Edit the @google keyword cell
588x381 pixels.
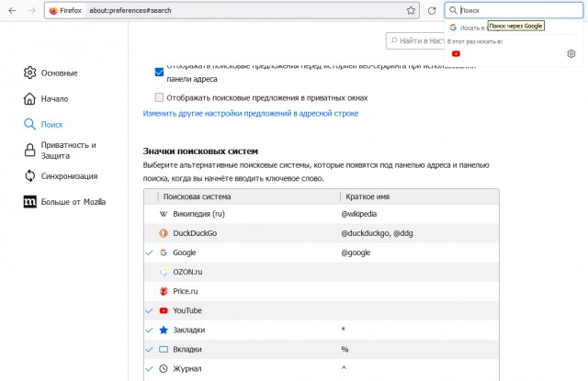356,252
